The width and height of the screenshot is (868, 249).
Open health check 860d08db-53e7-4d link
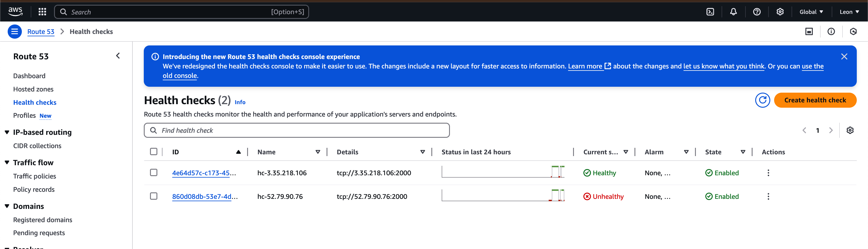205,196
